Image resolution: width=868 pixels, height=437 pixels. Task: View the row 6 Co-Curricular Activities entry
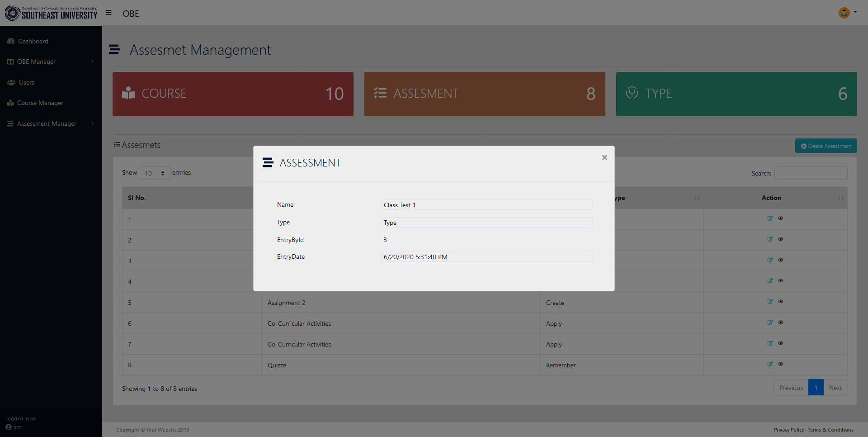point(781,323)
